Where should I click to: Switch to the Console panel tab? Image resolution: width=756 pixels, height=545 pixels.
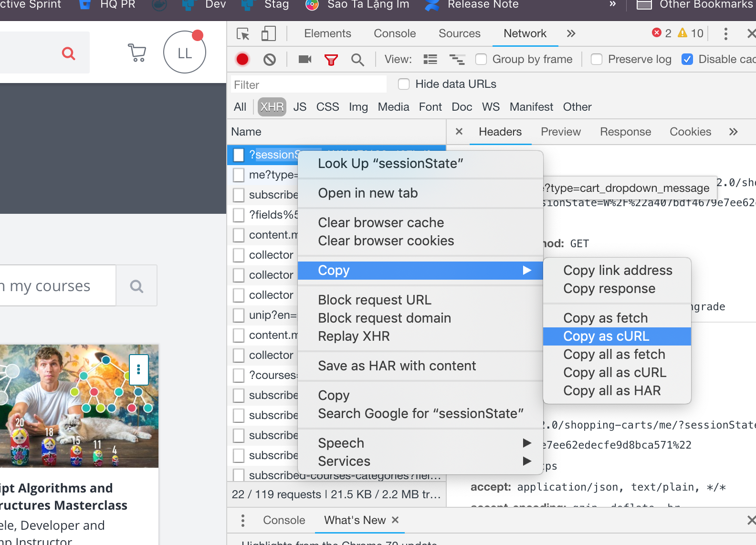point(395,33)
